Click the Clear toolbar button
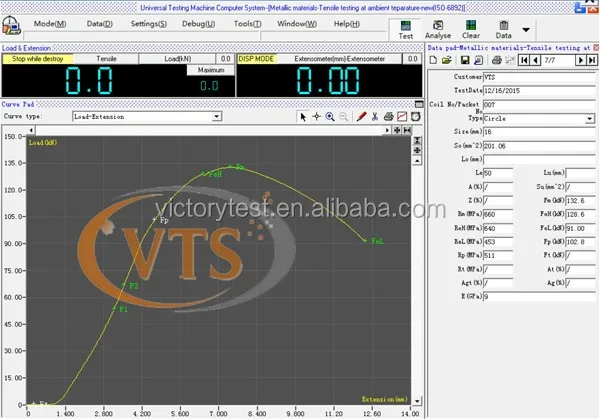The width and height of the screenshot is (600, 419). coord(471,30)
